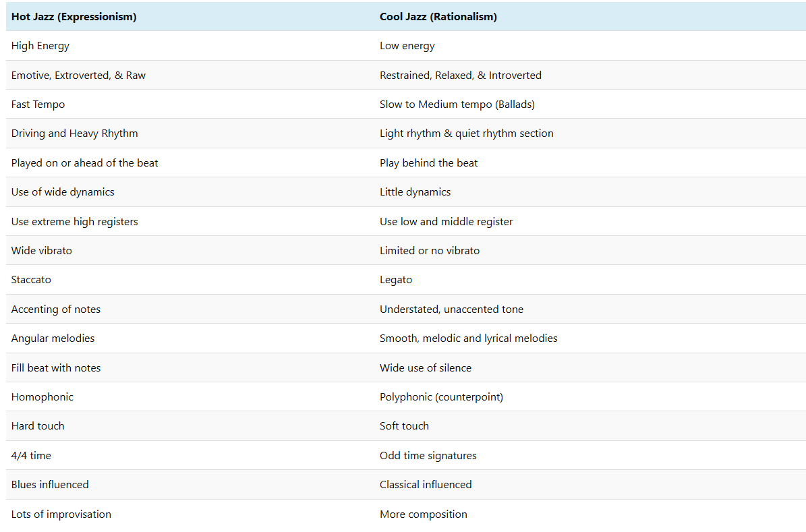Click the Blues influenced cell
Image resolution: width=806 pixels, height=532 pixels.
(50, 485)
